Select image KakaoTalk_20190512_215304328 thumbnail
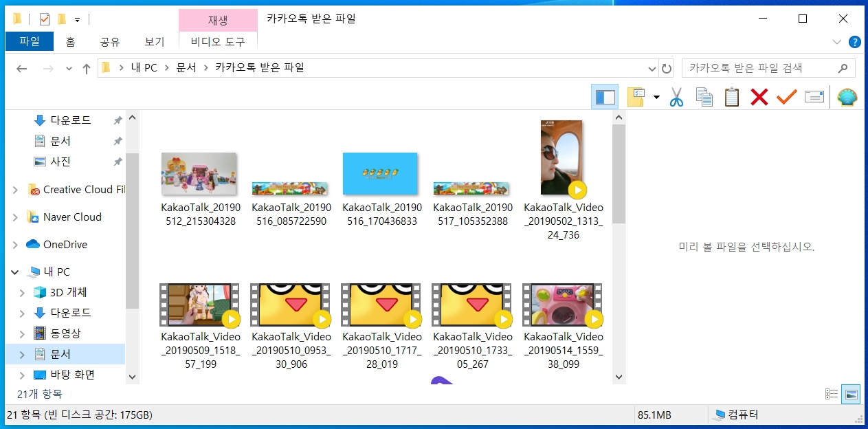868x429 pixels. 199,174
